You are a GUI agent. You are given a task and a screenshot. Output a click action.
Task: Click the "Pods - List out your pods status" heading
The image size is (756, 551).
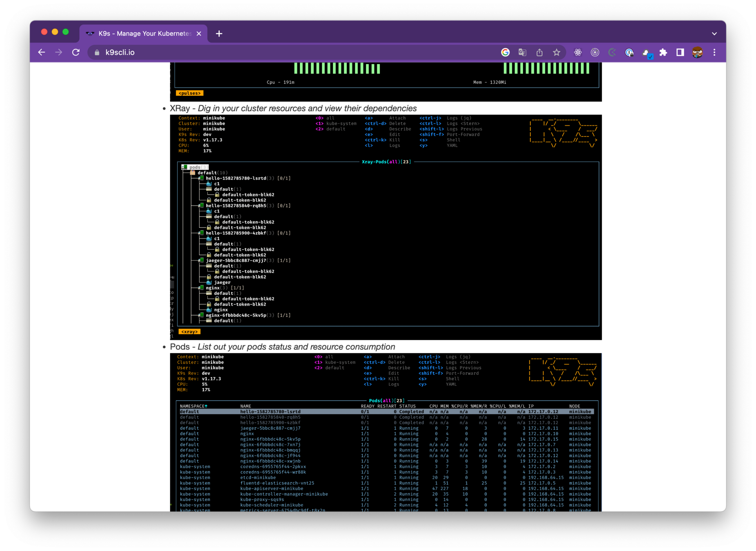pos(282,347)
